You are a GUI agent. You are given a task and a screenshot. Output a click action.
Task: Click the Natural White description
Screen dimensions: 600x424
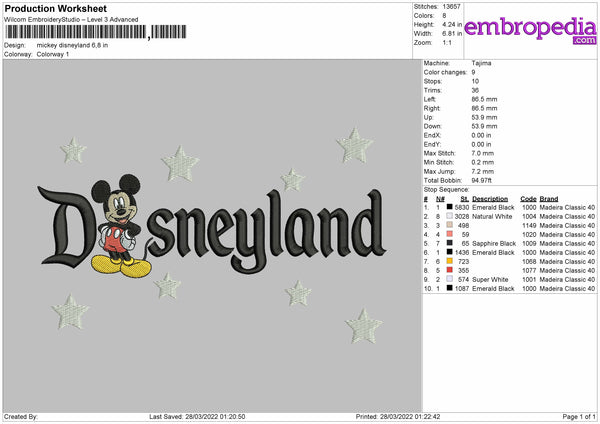pyautogui.click(x=492, y=217)
